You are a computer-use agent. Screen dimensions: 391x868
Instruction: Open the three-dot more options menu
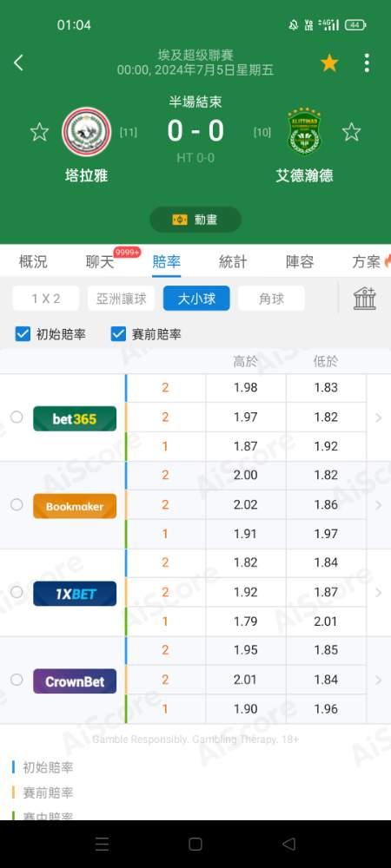click(367, 63)
